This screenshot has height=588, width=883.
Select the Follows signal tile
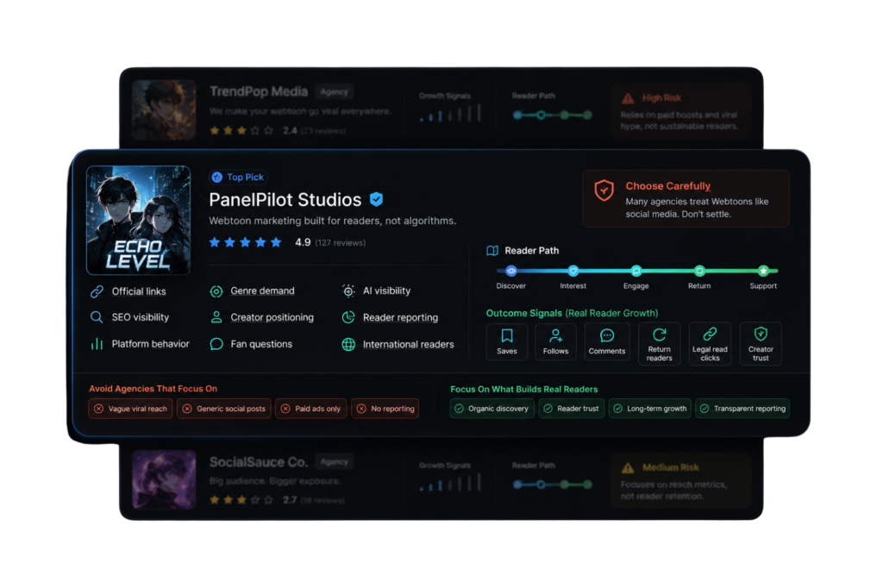pyautogui.click(x=555, y=342)
